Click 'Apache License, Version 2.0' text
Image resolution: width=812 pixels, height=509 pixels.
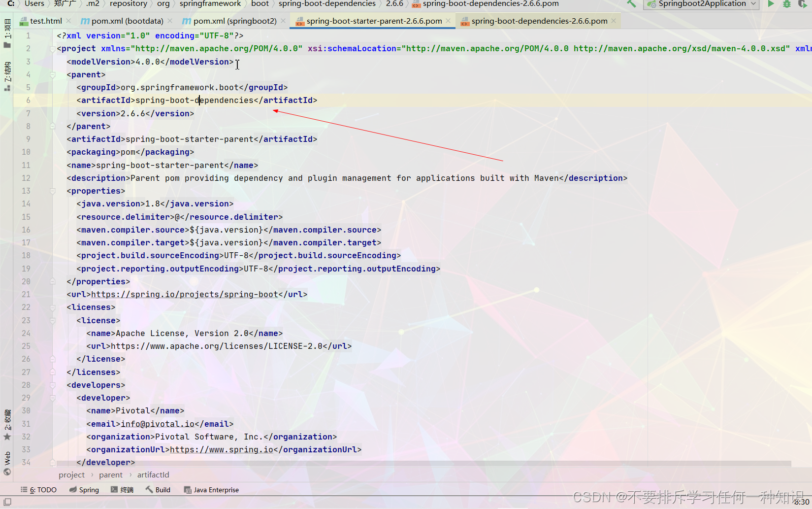(182, 334)
